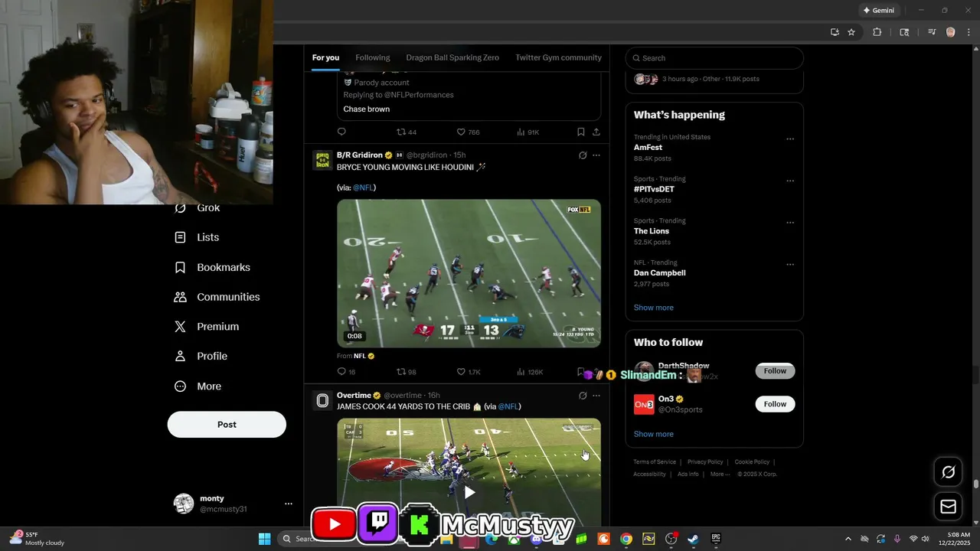Open Premium in the left sidebar
The image size is (980, 551).
(x=207, y=326)
